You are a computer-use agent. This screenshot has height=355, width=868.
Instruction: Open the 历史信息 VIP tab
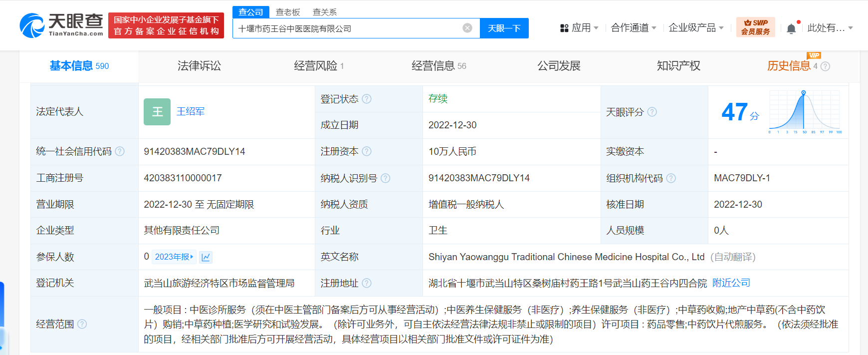pos(789,66)
